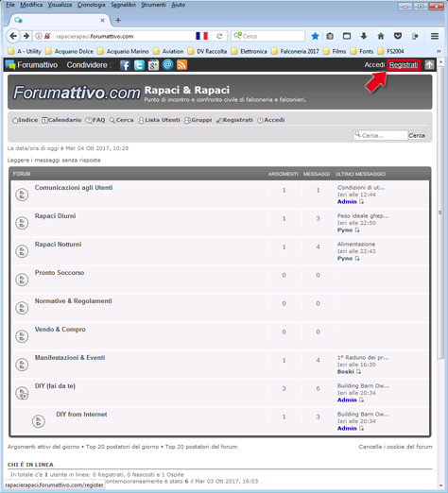Share the forum on Facebook
The height and width of the screenshot is (493, 448).
coord(125,65)
